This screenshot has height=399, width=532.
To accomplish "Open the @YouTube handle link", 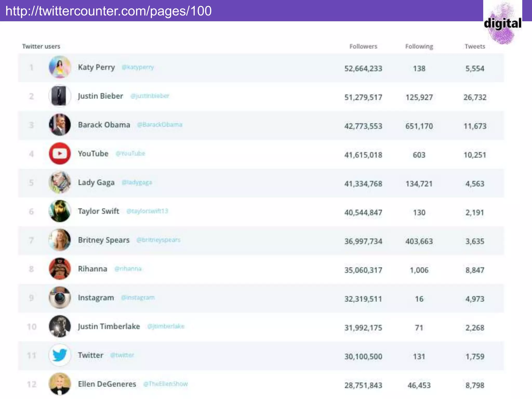I will 130,154.
